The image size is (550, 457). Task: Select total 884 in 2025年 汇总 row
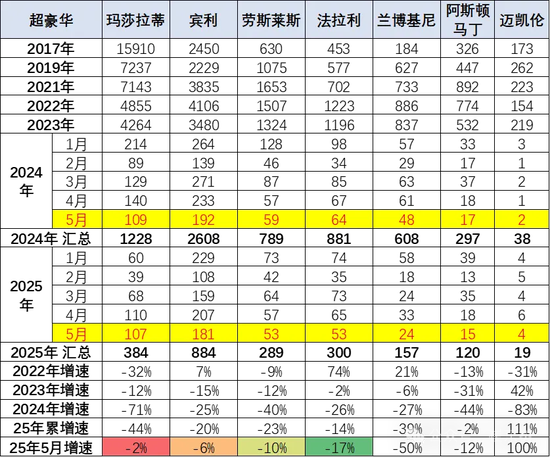[x=203, y=352]
